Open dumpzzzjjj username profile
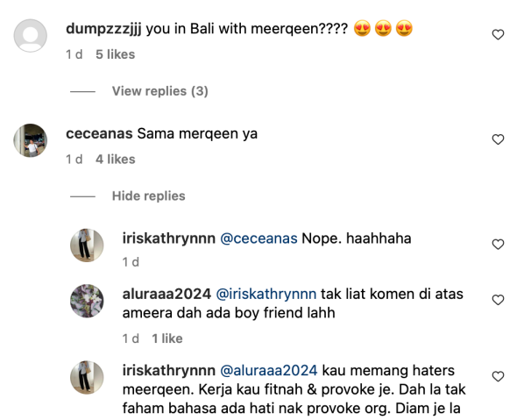The image size is (517, 420). click(x=104, y=29)
